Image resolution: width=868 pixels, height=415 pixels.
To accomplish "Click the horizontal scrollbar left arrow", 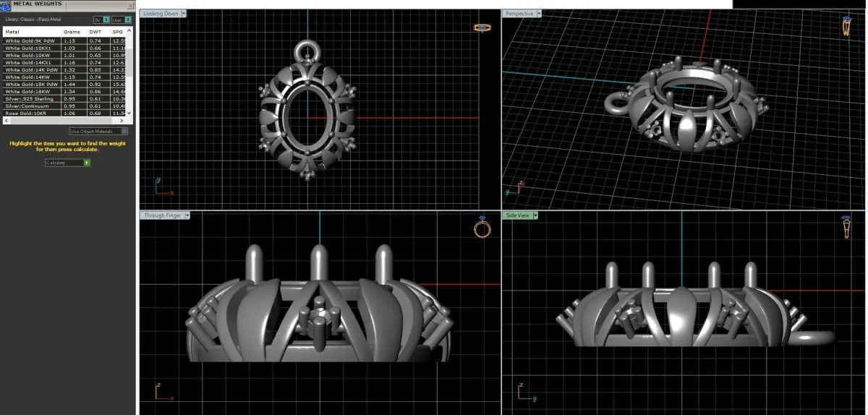I will coord(6,121).
